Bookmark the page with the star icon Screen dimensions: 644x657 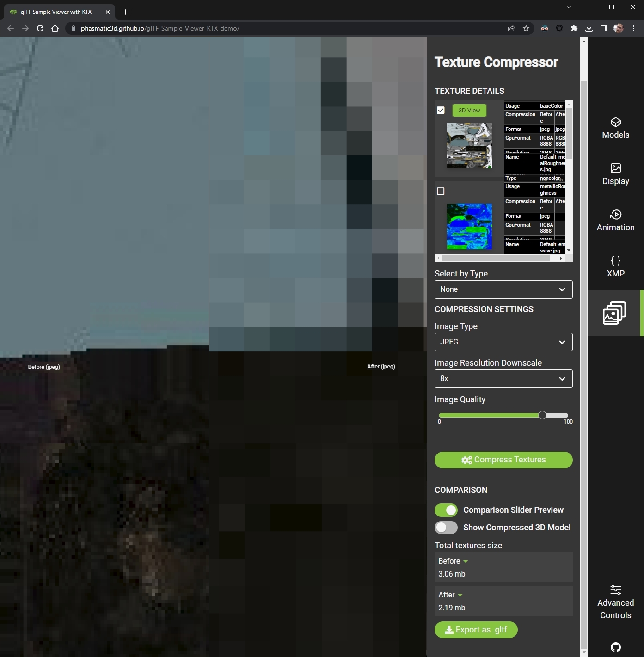526,28
